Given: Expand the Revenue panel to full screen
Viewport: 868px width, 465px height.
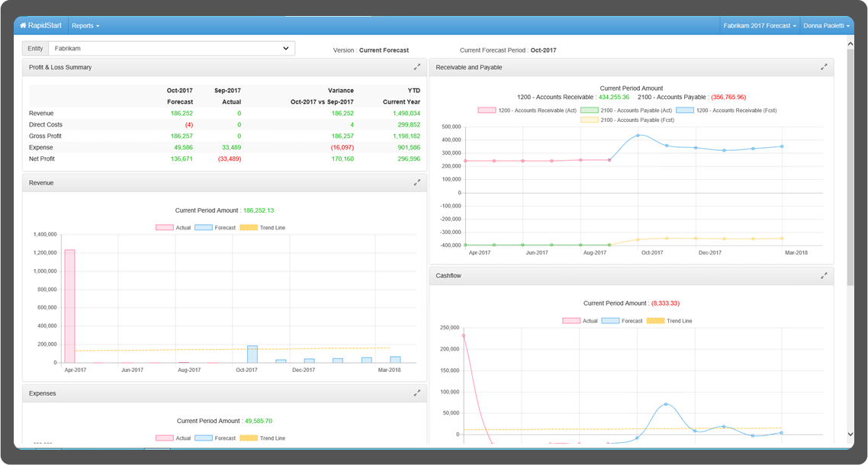Looking at the screenshot, I should pyautogui.click(x=417, y=182).
